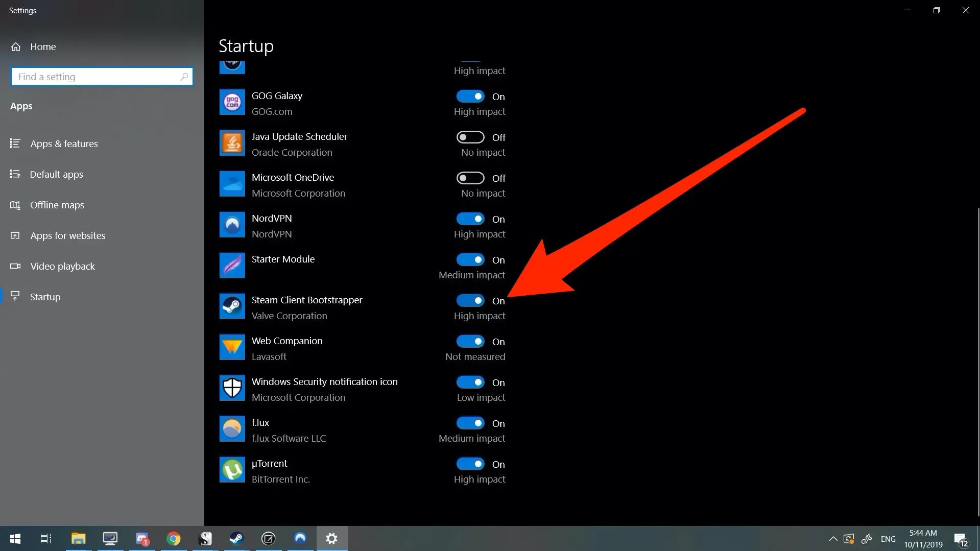Open the Action Center notifications icon

961,539
